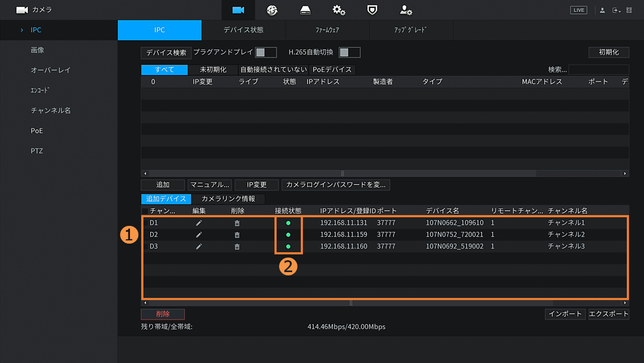
Task: Open the security shield icon
Action: (372, 10)
